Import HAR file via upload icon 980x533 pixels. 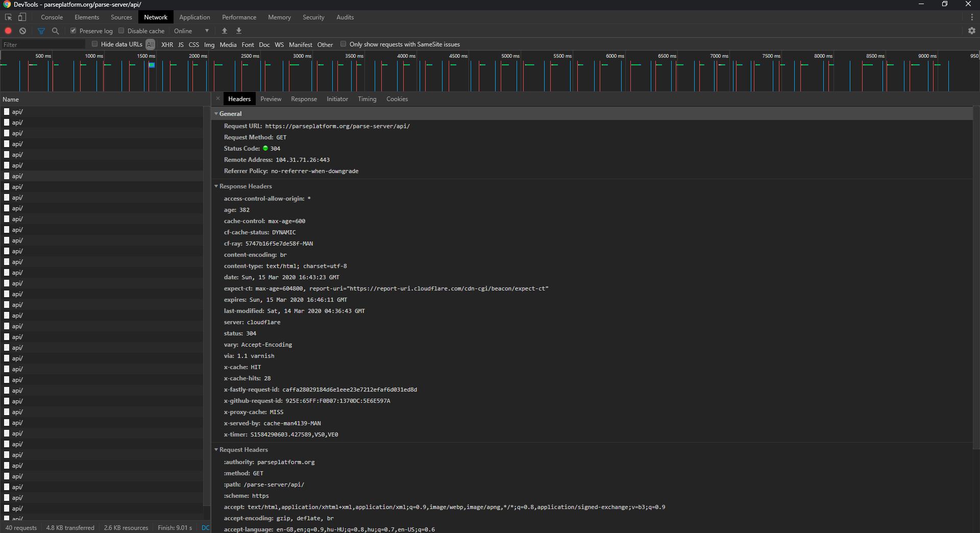tap(224, 31)
